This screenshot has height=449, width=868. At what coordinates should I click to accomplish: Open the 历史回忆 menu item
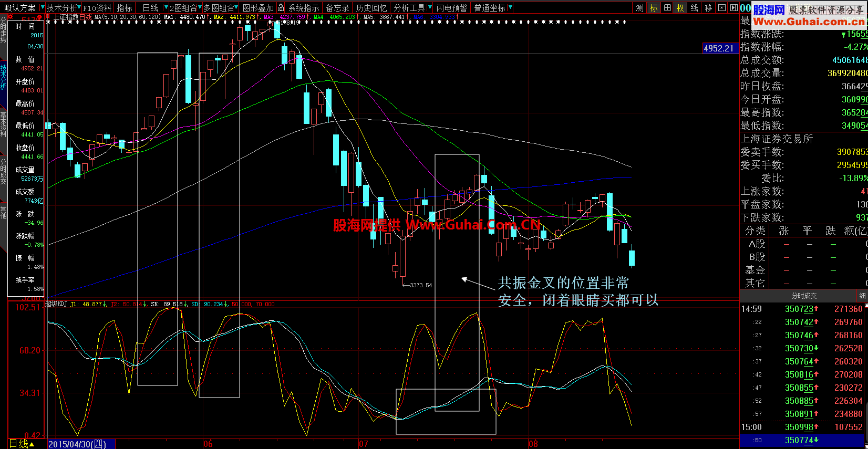click(371, 8)
